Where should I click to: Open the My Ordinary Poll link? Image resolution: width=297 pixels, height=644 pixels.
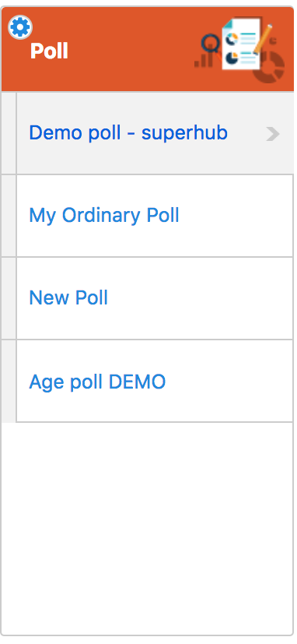pos(104,215)
